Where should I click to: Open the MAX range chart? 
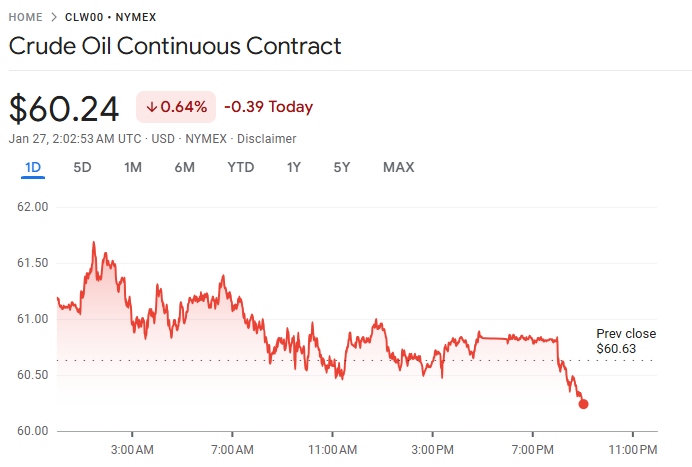pyautogui.click(x=398, y=167)
